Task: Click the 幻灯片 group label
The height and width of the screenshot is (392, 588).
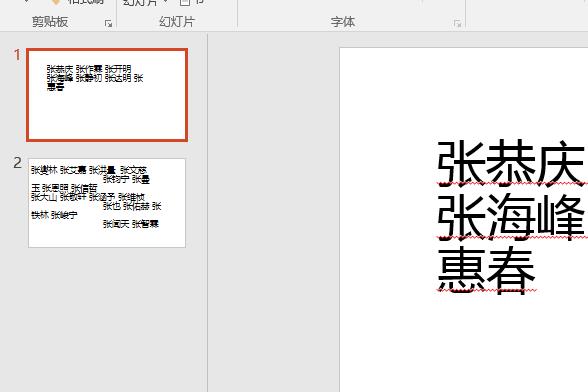Action: click(x=177, y=22)
